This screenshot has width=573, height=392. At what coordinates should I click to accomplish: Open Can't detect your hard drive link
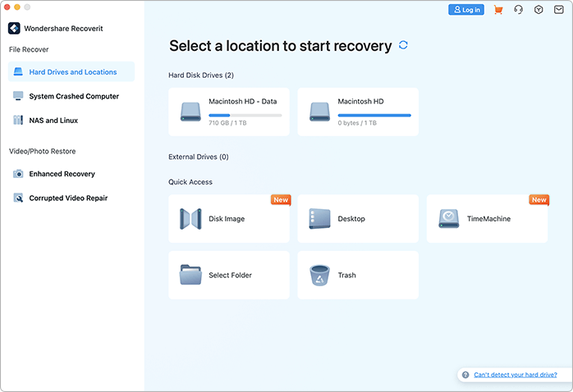[x=516, y=375]
